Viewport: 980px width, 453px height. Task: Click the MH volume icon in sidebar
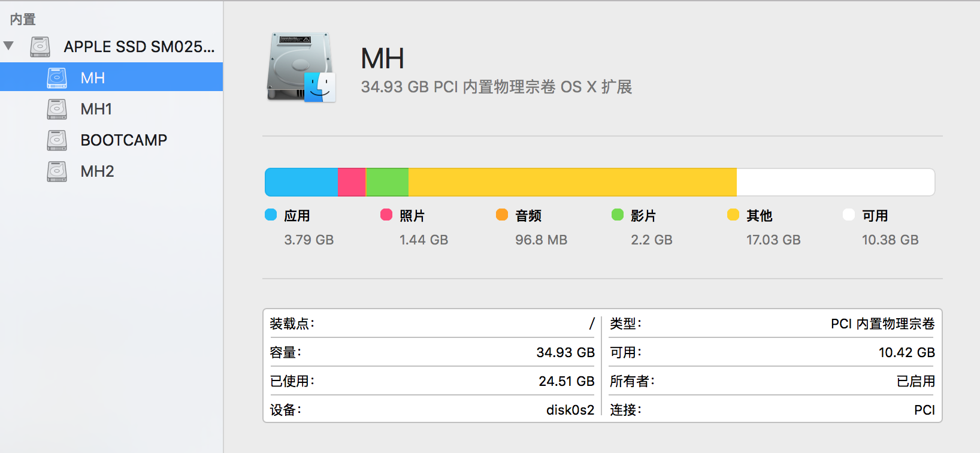point(57,78)
